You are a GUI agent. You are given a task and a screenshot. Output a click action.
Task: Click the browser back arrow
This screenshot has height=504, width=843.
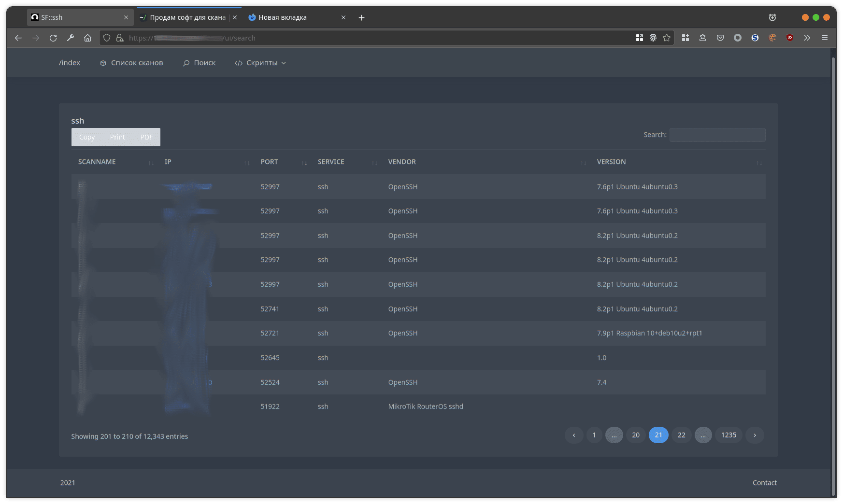point(18,38)
